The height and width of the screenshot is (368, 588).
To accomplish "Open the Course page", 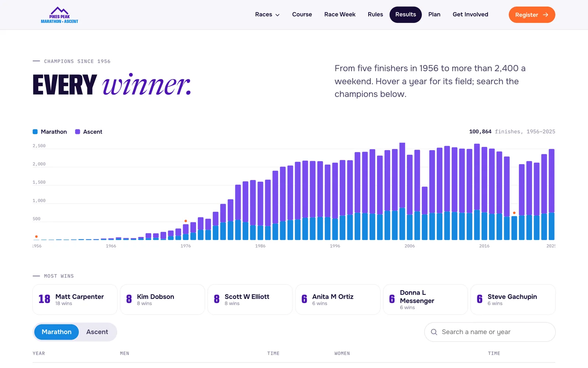I will tap(302, 15).
